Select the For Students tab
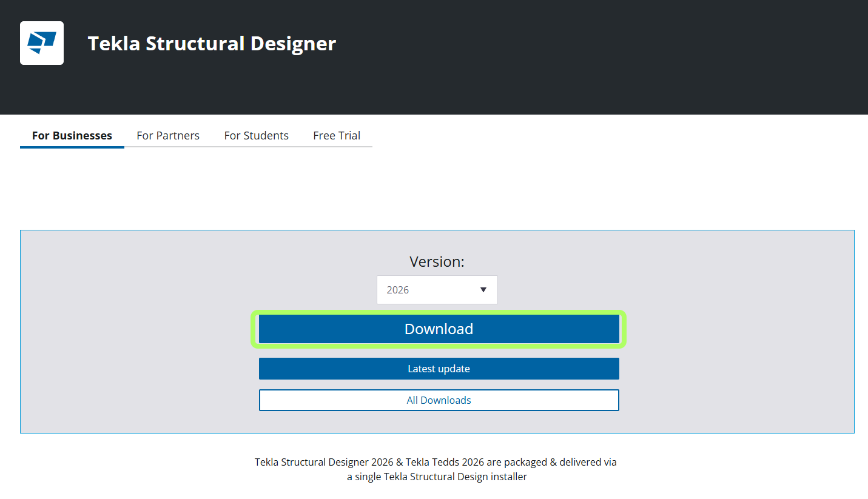The width and height of the screenshot is (868, 499). (x=257, y=136)
